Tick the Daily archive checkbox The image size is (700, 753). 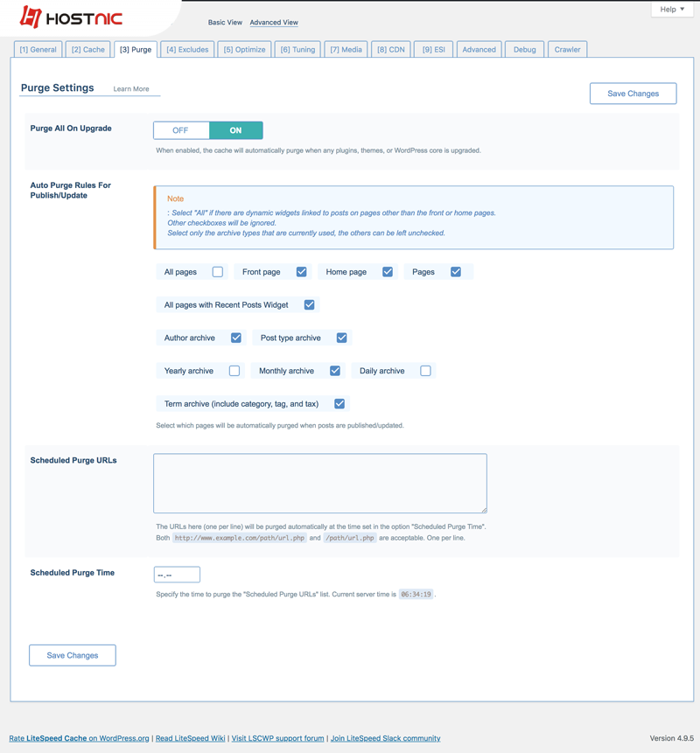point(425,371)
